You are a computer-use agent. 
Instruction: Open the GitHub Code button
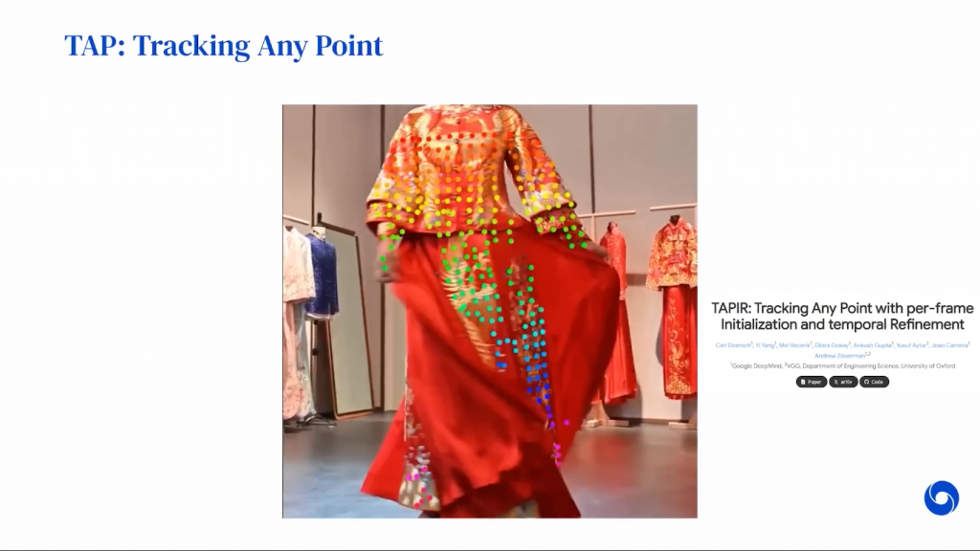click(874, 382)
